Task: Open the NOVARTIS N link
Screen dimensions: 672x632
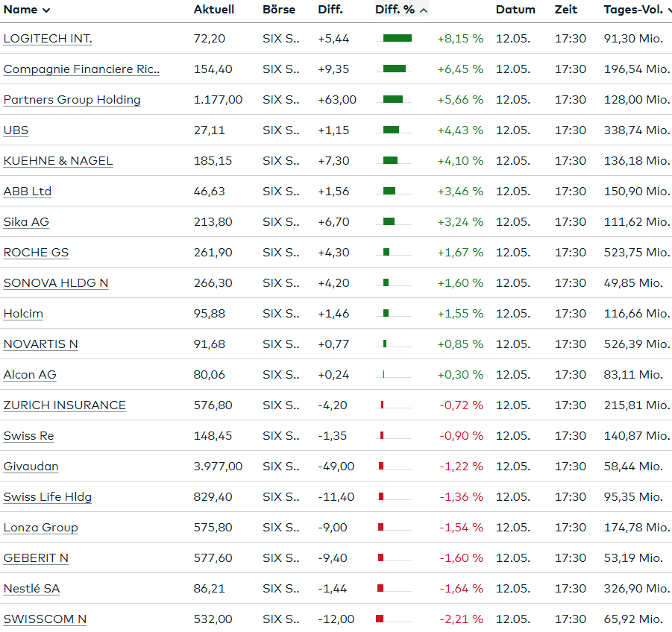Action: coord(41,344)
